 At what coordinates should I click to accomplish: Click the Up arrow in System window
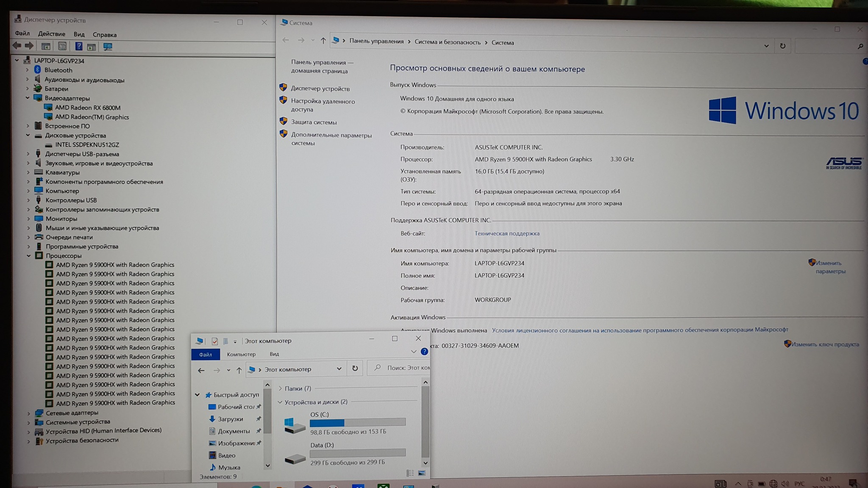(x=323, y=41)
